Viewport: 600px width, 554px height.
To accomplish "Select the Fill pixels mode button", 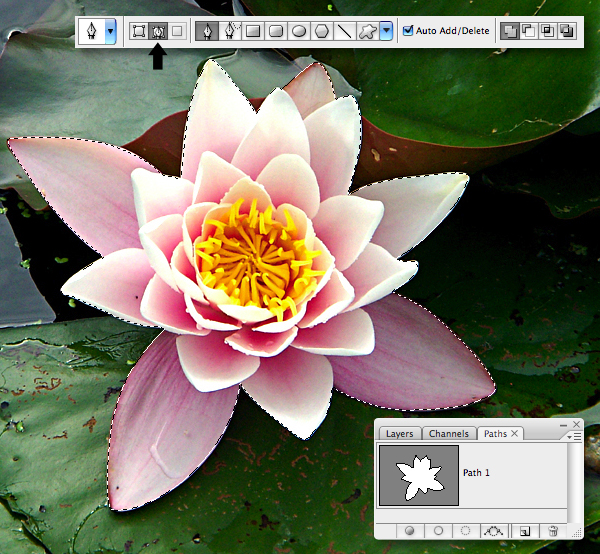I will 177,31.
